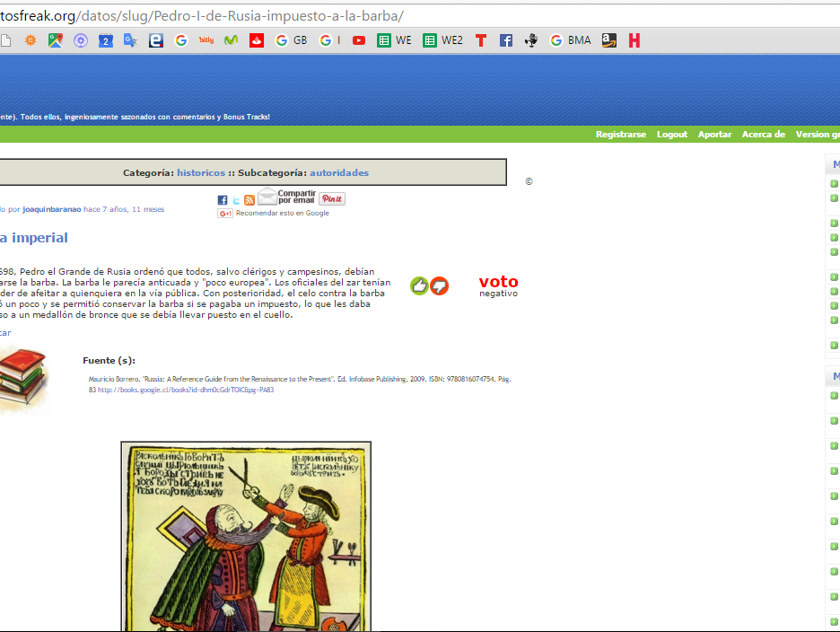Viewport: 840px width, 632px height.
Task: Open the autoridades subcategory link
Action: [339, 172]
